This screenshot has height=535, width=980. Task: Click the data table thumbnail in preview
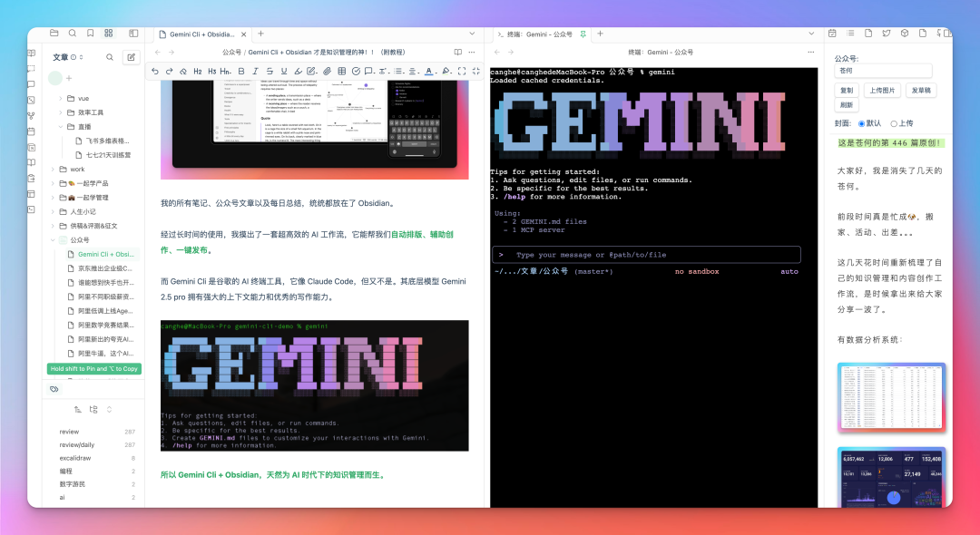(x=891, y=396)
